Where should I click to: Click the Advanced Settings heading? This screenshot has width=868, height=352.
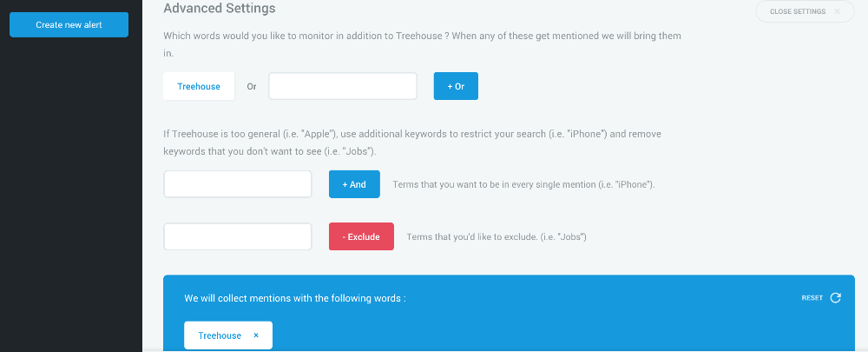pyautogui.click(x=220, y=9)
